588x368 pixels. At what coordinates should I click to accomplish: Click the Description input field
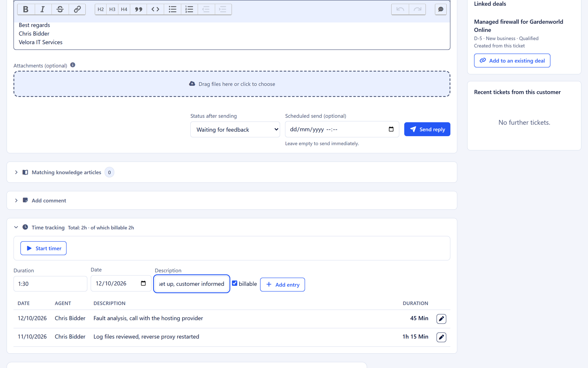point(192,284)
